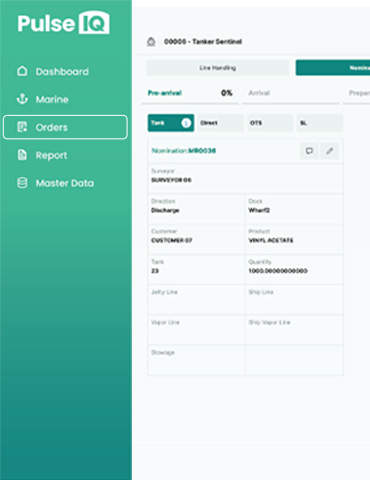Image resolution: width=370 pixels, height=480 pixels.
Task: Select the Tank nomination tab
Action: [x=171, y=123]
